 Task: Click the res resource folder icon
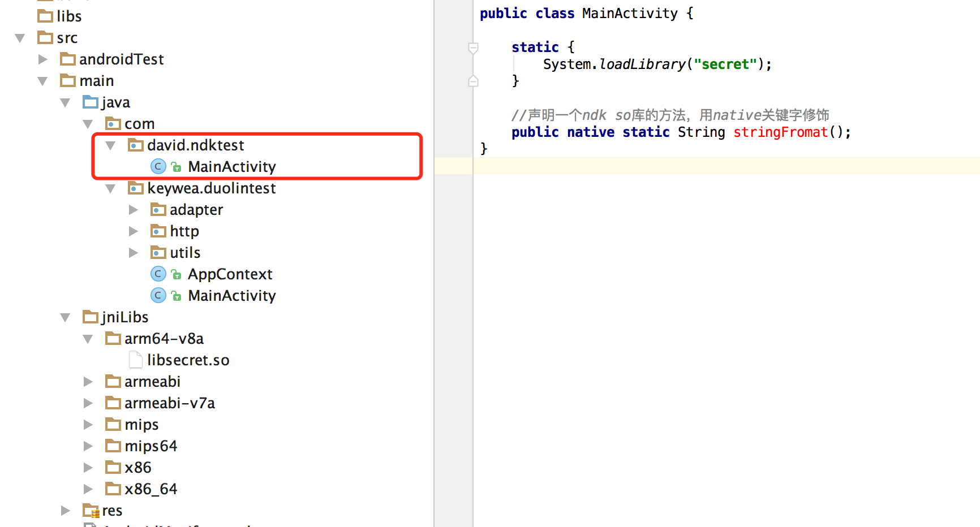coord(91,511)
